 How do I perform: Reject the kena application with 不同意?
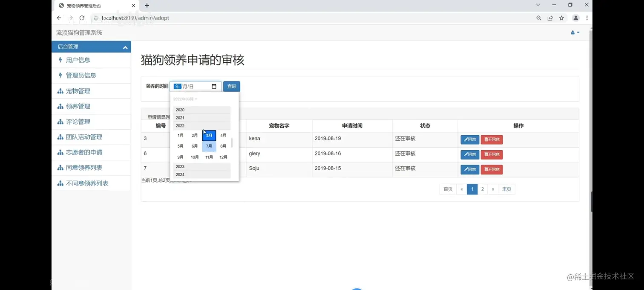pos(492,139)
